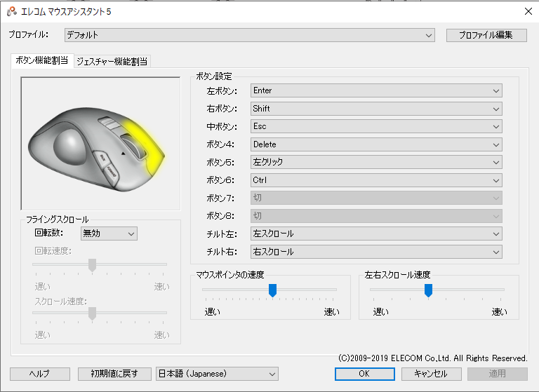
Task: Click the プロファイル編集 button
Action: tap(486, 35)
